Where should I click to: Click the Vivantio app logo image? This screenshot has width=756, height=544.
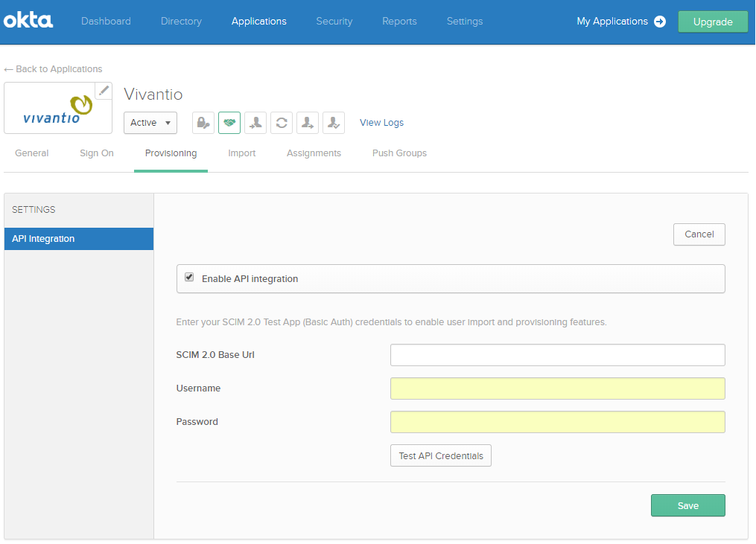[58, 108]
